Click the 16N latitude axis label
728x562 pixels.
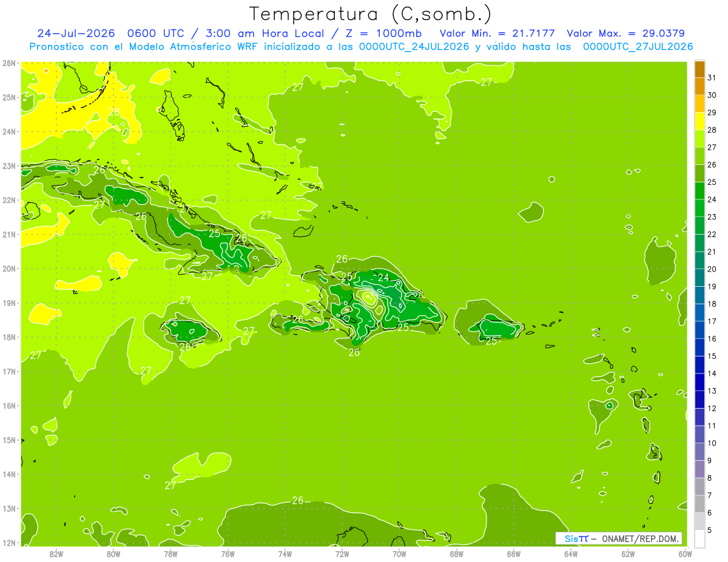pyautogui.click(x=9, y=406)
